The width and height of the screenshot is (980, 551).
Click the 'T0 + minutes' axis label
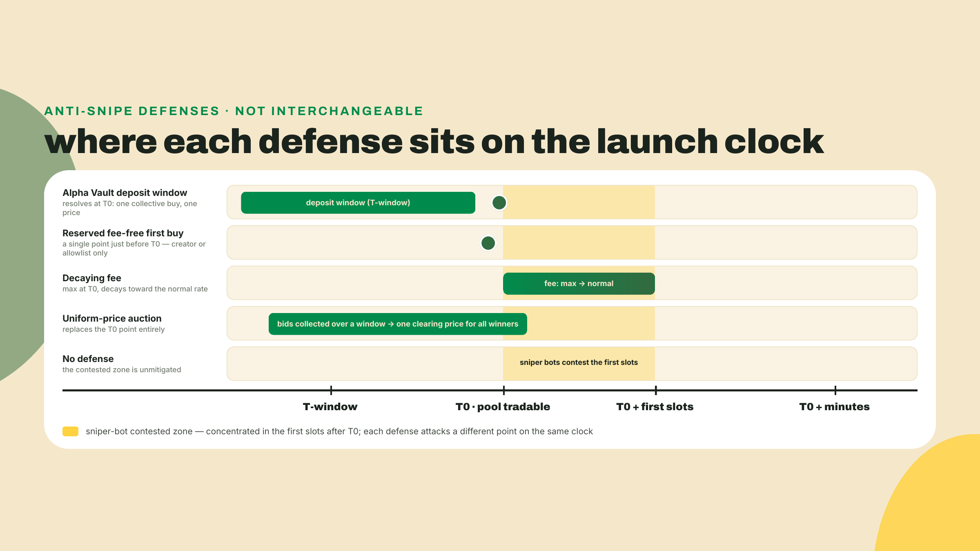pyautogui.click(x=835, y=407)
